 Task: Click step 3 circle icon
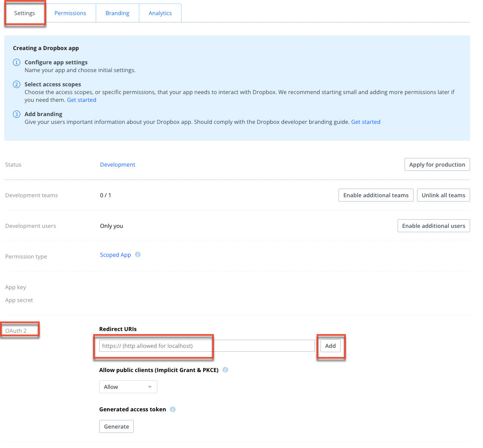point(17,114)
